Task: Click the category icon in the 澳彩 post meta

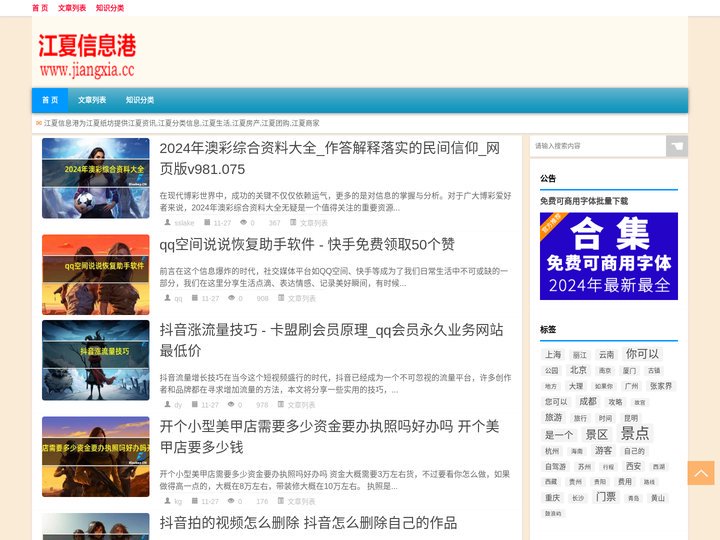Action: (x=293, y=222)
